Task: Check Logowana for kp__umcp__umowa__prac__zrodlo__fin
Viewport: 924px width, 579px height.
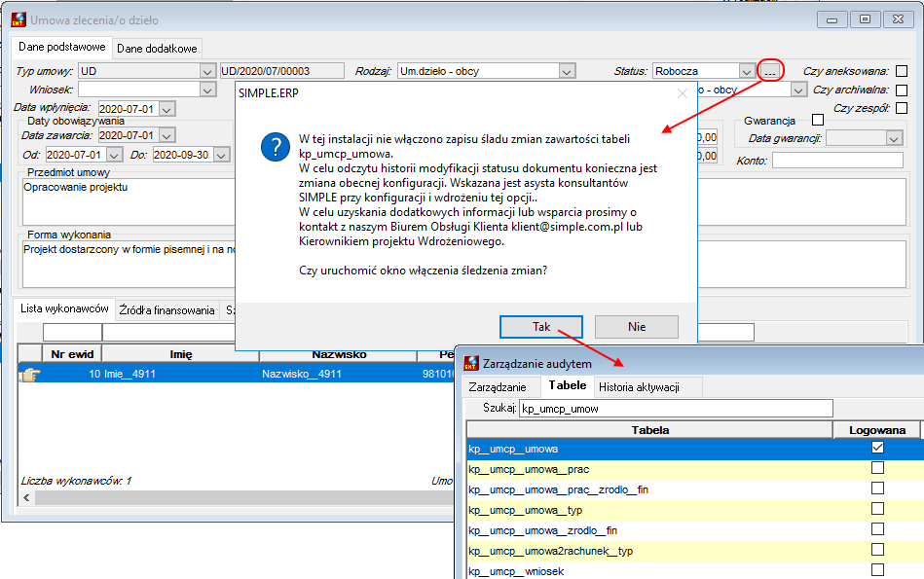Action: 877,489
